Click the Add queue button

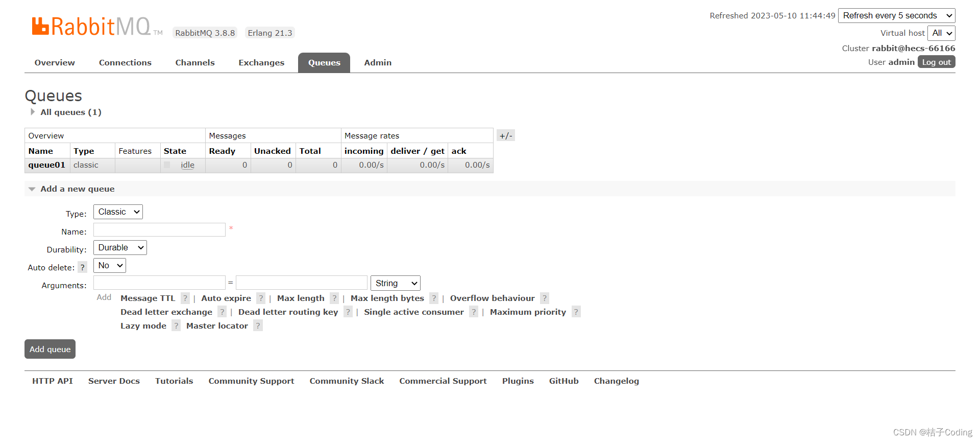(x=50, y=349)
